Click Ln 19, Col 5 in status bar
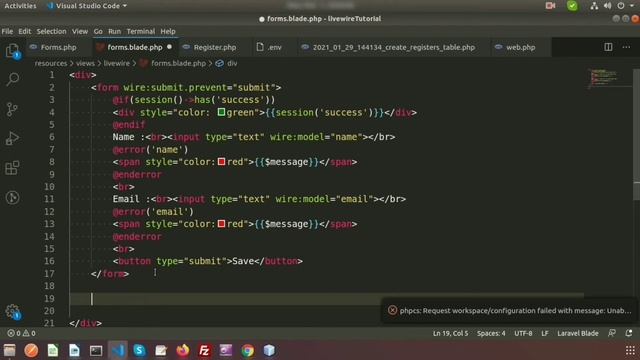Viewport: 640px width, 360px height. pyautogui.click(x=450, y=333)
